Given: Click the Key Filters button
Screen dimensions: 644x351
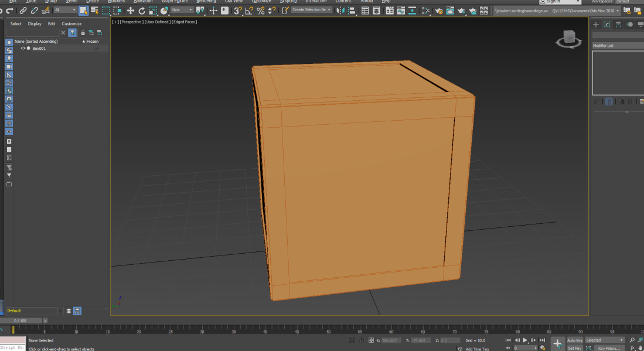Looking at the screenshot, I should pyautogui.click(x=609, y=348).
